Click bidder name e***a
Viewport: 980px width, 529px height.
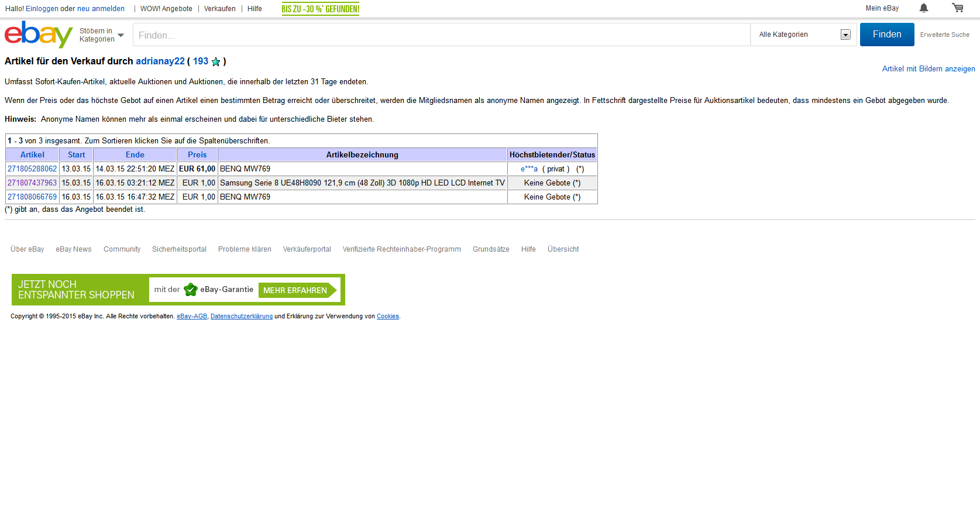529,169
